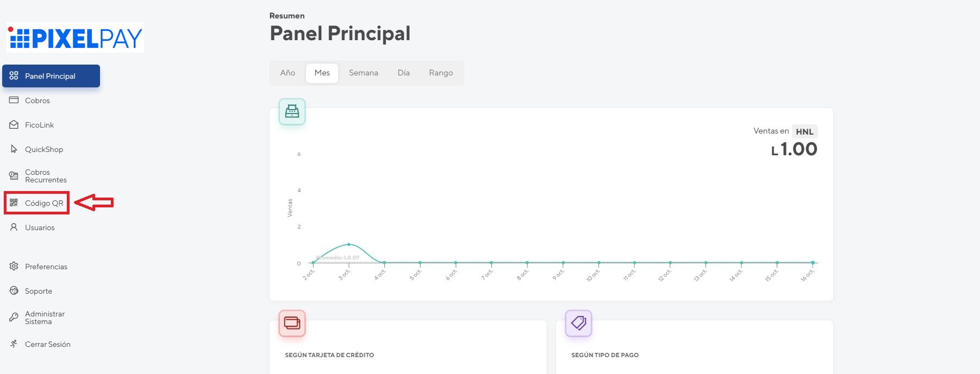Click the Panel Principal grid icon

14,75
